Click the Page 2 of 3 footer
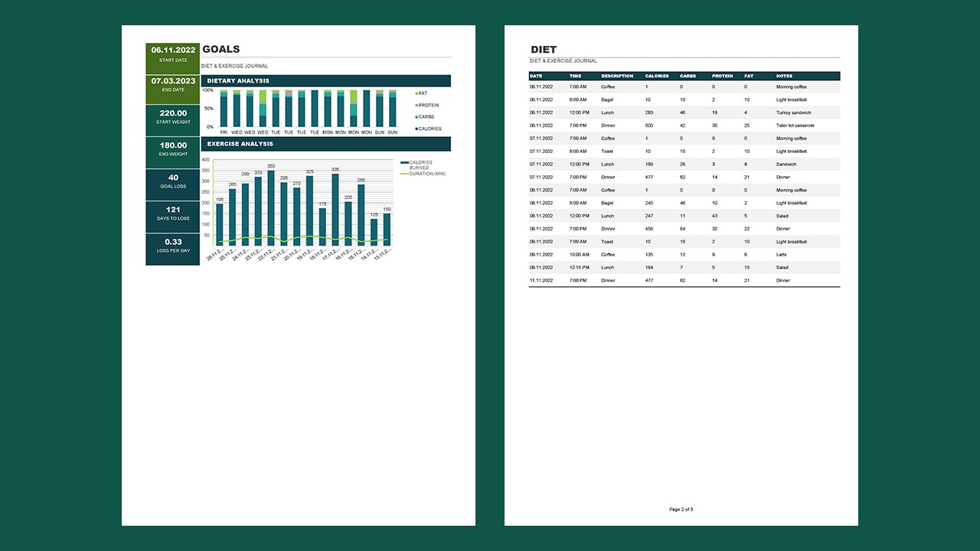The width and height of the screenshot is (980, 551). [681, 510]
